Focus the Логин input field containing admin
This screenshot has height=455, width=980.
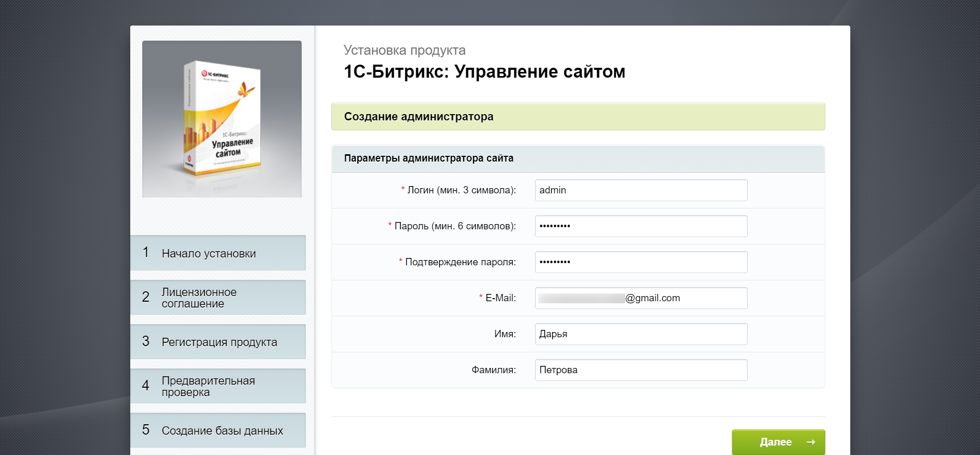point(641,190)
